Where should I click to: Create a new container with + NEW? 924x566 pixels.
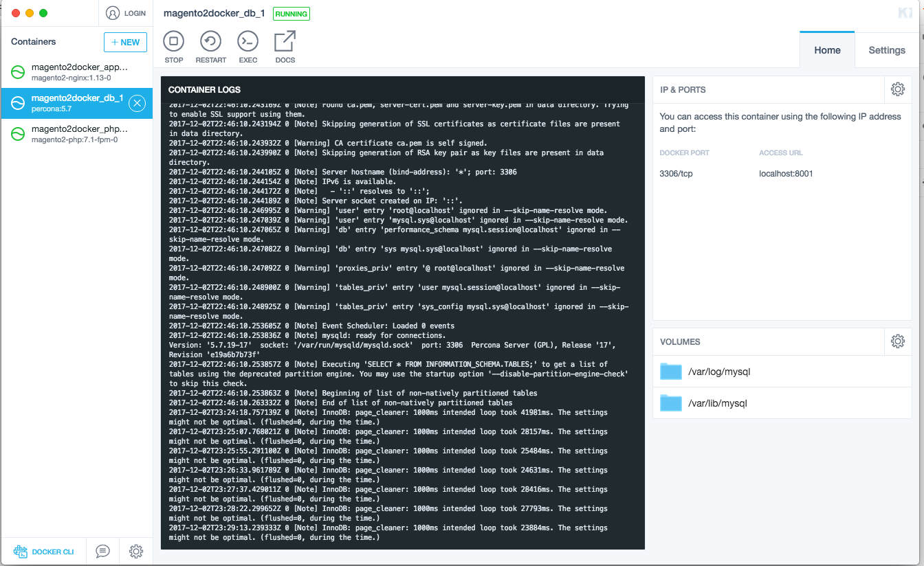[x=125, y=42]
